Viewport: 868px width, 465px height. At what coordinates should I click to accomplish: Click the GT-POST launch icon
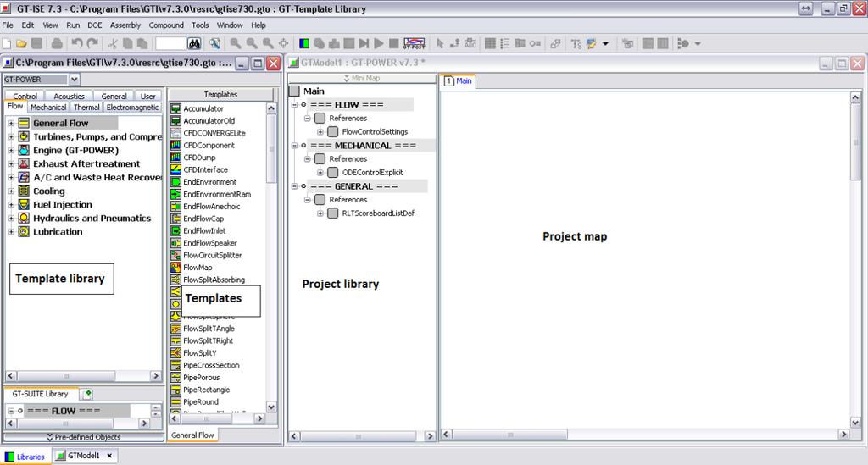pos(414,43)
